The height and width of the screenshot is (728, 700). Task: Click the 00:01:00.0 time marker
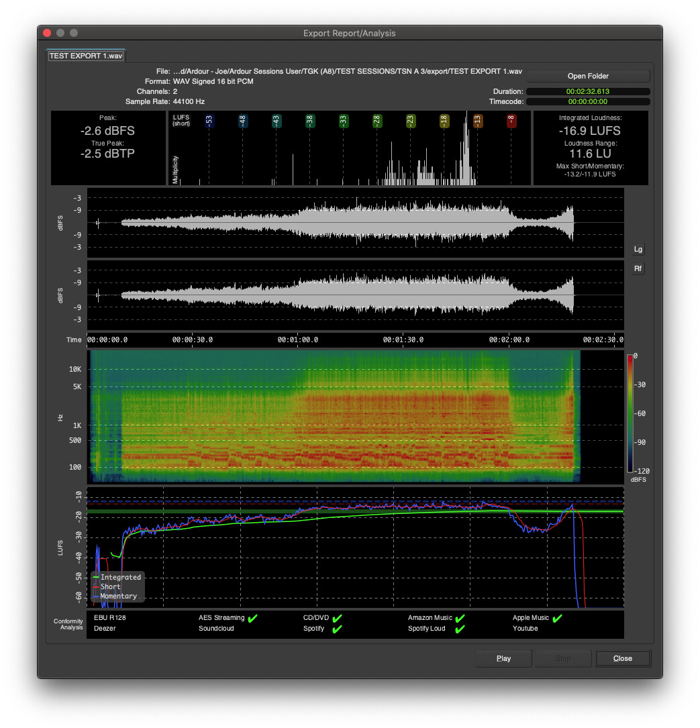click(299, 340)
